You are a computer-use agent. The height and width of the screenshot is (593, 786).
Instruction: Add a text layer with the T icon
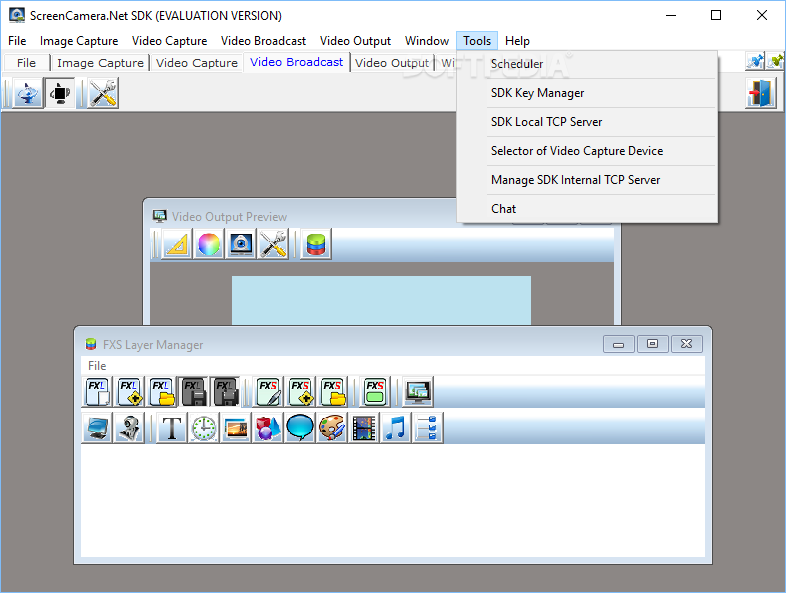[x=172, y=428]
